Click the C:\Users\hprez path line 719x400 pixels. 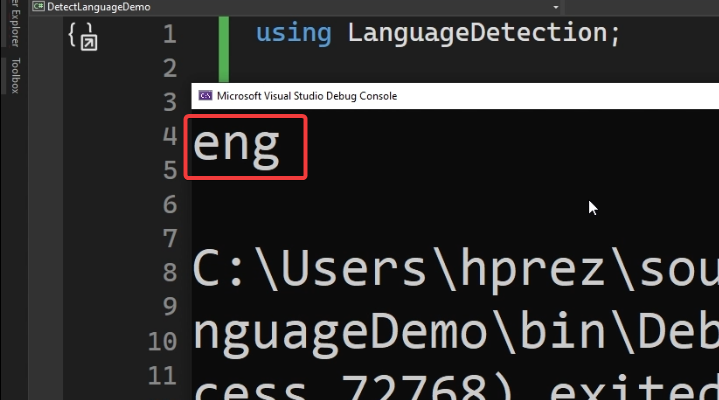[455, 270]
